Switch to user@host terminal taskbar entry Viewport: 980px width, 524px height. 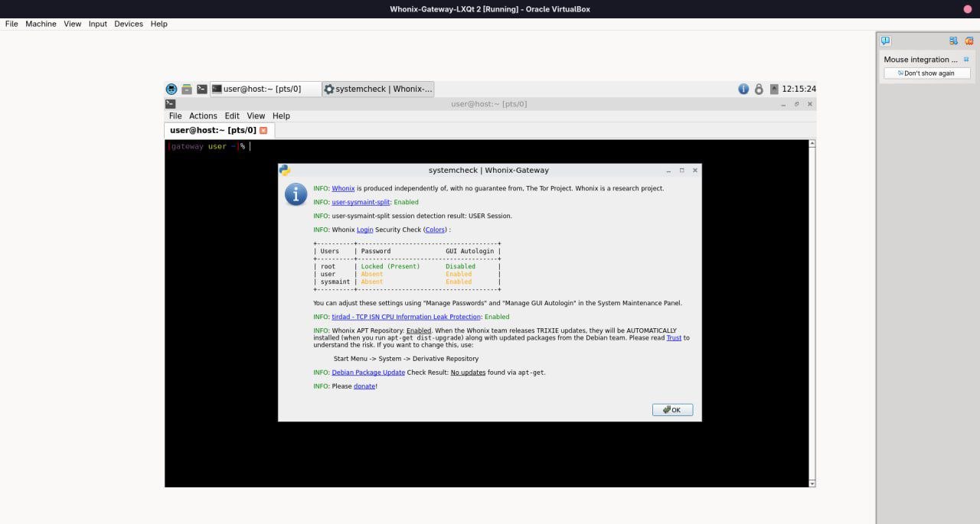(x=265, y=89)
